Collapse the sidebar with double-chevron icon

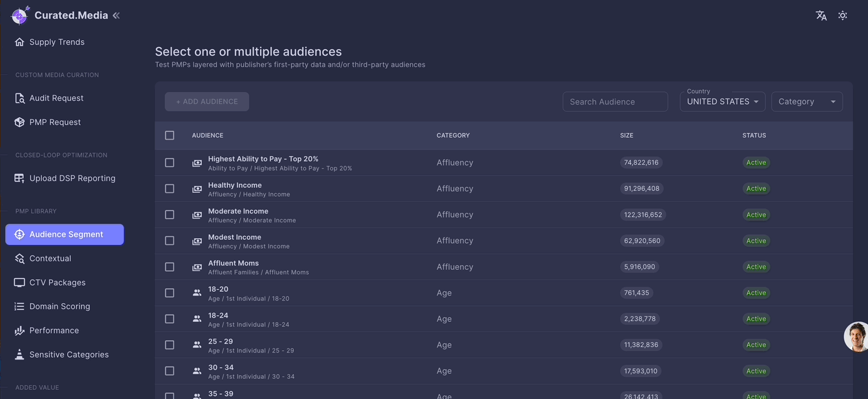point(116,16)
